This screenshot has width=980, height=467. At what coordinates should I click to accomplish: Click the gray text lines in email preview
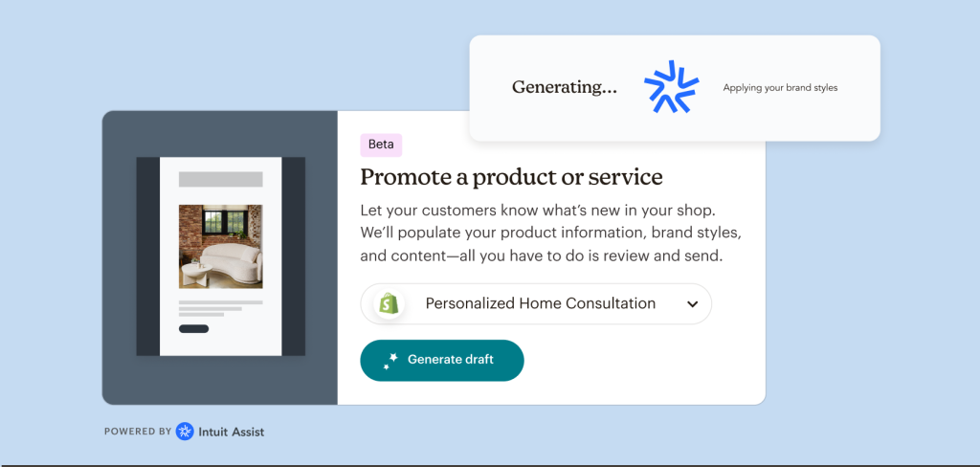tap(219, 308)
